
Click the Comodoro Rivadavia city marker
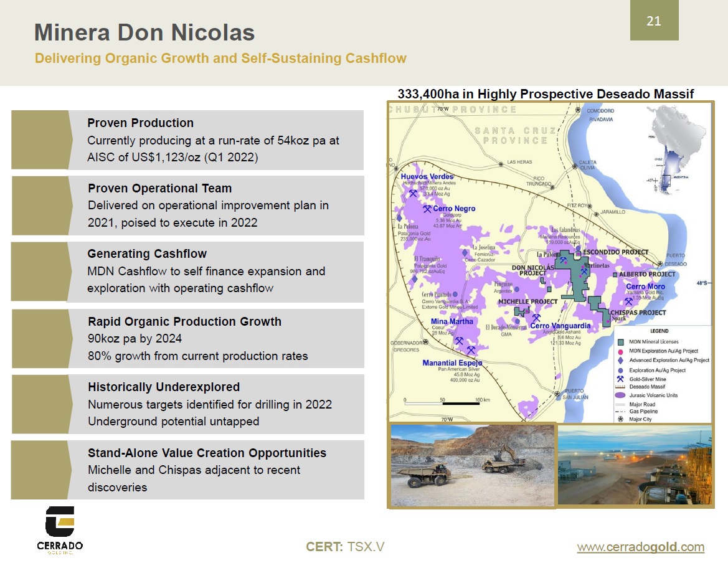578,110
